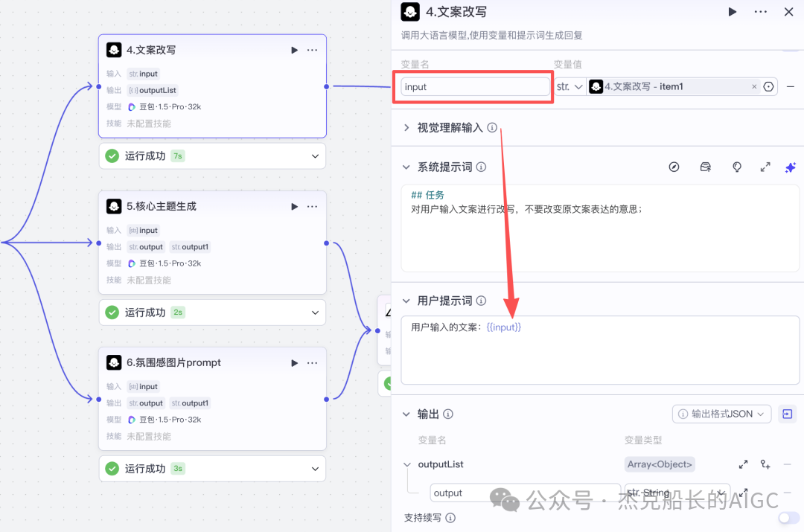
Task: Open more options for 5.核心主题生成 node
Action: 312,207
